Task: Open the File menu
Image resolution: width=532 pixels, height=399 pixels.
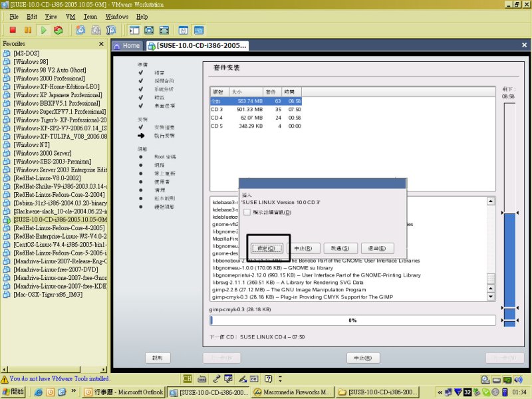Action: click(14, 17)
